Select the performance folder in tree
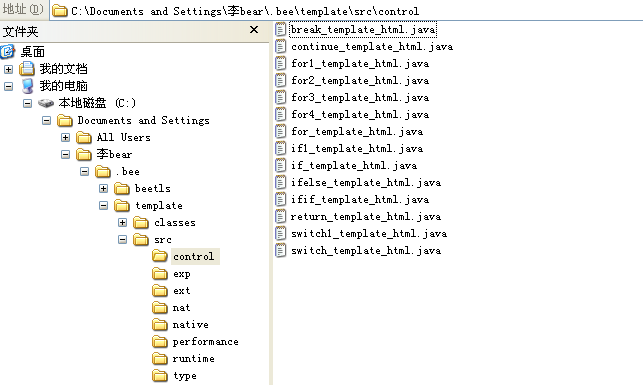Image resolution: width=643 pixels, height=385 pixels. [x=205, y=342]
